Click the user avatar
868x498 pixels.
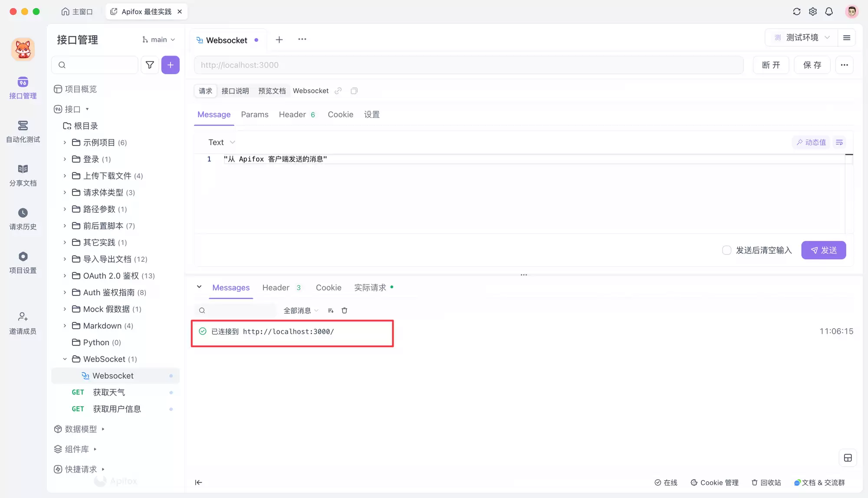tap(852, 12)
